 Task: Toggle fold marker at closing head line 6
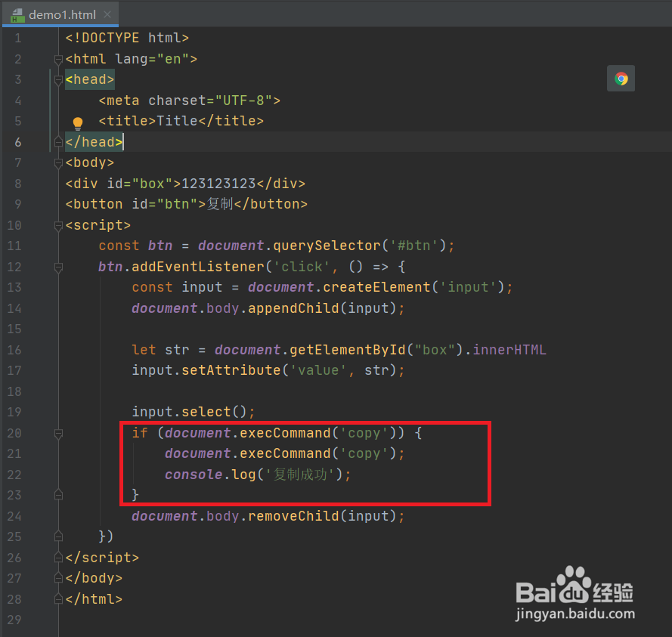pos(59,142)
